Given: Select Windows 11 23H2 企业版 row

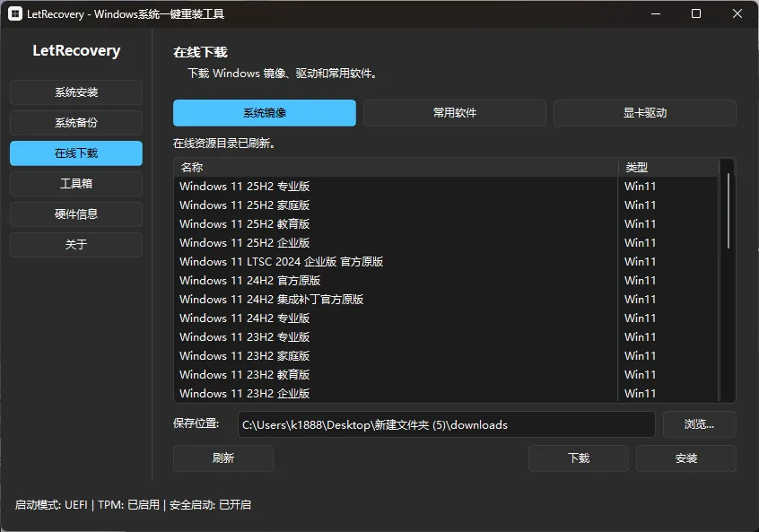Looking at the screenshot, I should [x=446, y=394].
